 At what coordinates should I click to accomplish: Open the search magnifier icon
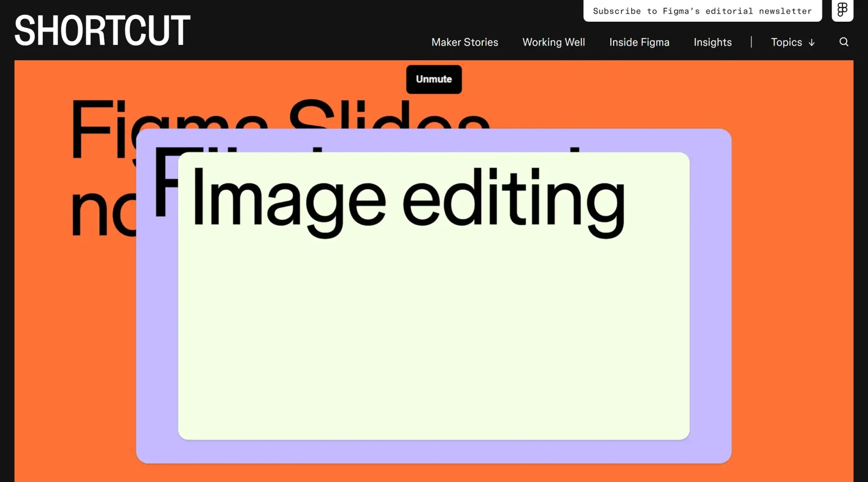pyautogui.click(x=844, y=42)
